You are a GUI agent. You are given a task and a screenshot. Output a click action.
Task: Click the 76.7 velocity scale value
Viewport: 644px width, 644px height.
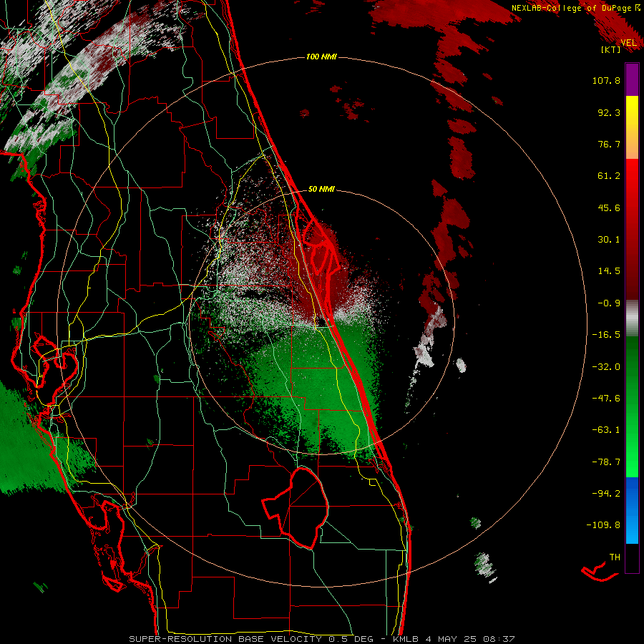[x=609, y=144]
